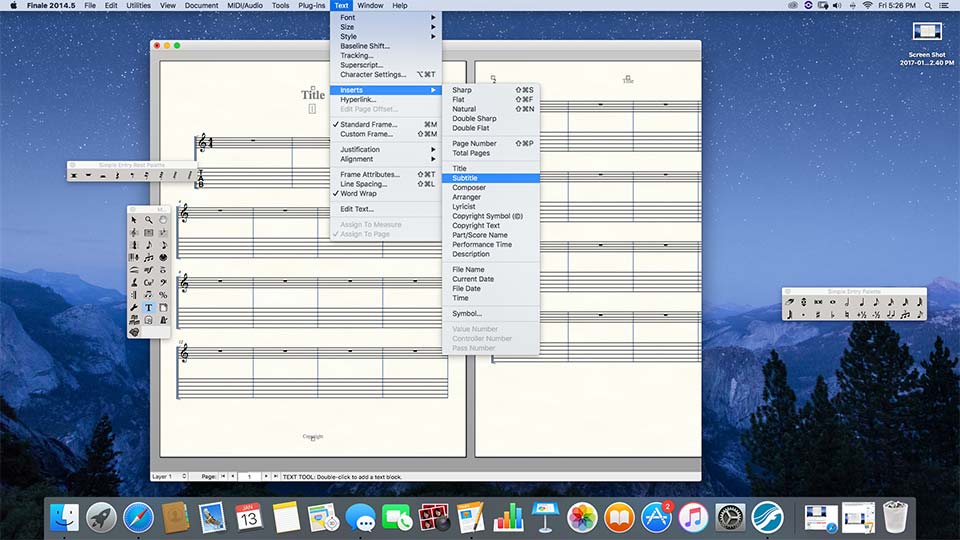
Task: Click Hyperlink… menu item
Action: pos(386,100)
